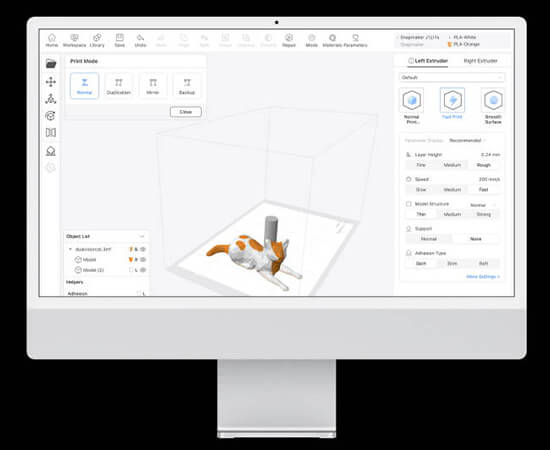Save the project with the Save icon
Image resolution: width=550 pixels, height=450 pixels.
[x=120, y=40]
